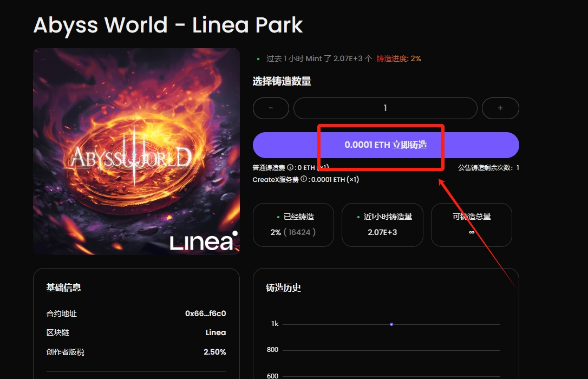Select the 近1小时铸造量 stats card

coord(382,225)
